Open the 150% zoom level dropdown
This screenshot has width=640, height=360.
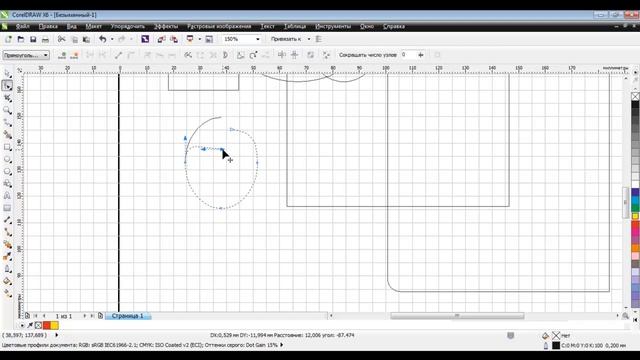[258, 39]
